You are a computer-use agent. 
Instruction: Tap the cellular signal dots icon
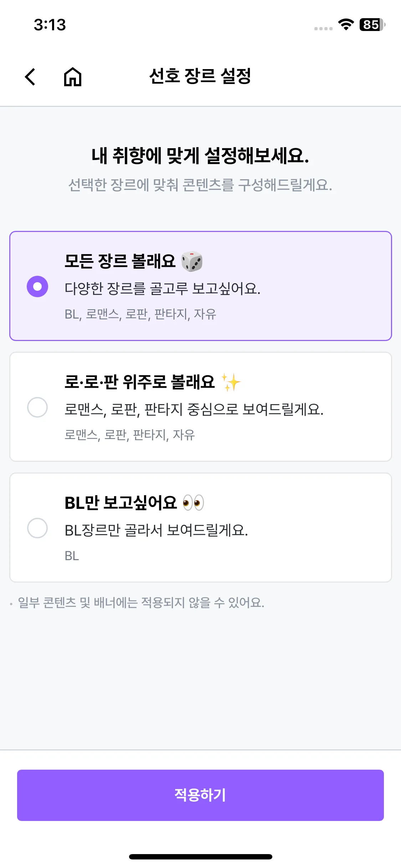coord(323,29)
